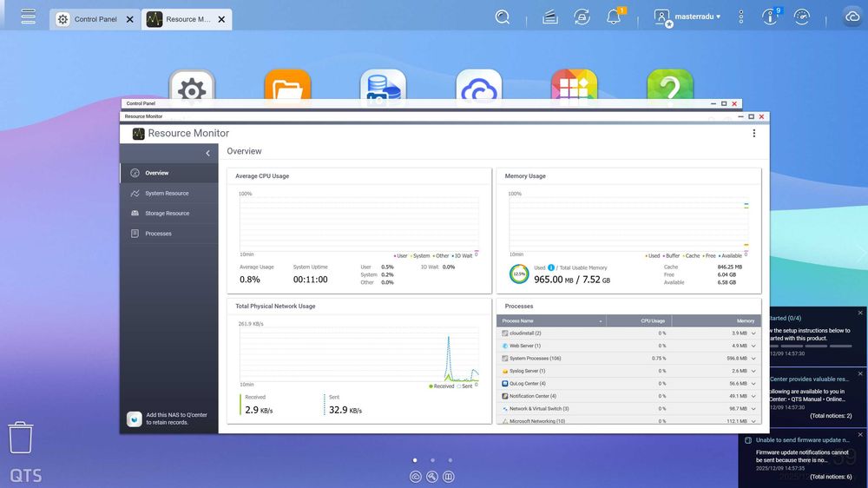The height and width of the screenshot is (488, 868).
Task: Open the desktop Recycle Bin icon
Action: pos(21,438)
